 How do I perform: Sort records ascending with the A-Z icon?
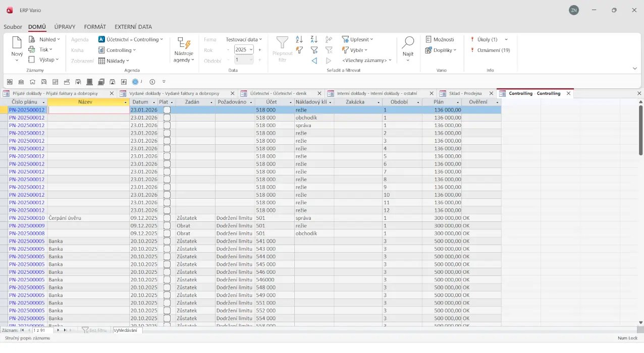click(299, 39)
